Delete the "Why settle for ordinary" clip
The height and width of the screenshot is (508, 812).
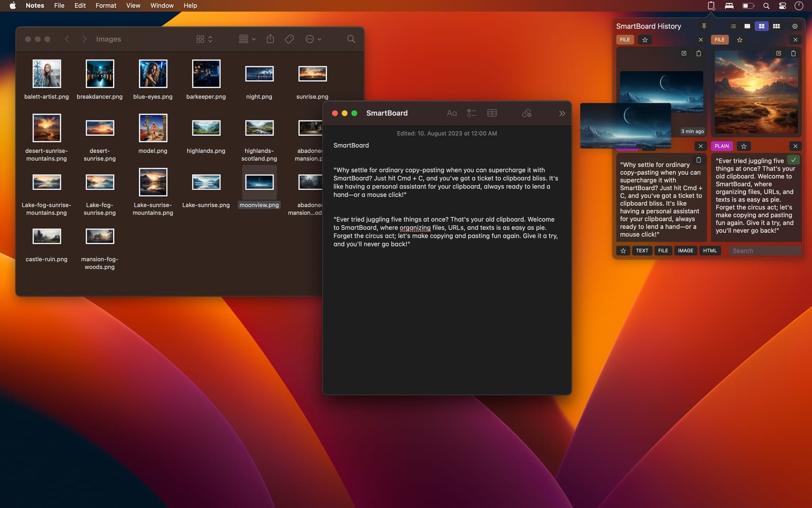(701, 146)
